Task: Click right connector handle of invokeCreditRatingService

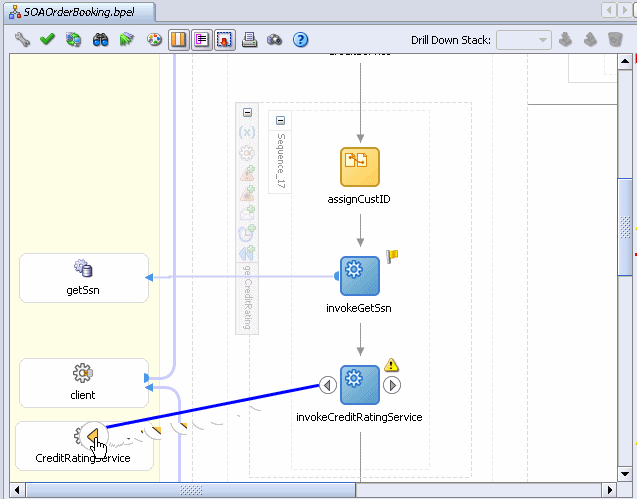Action: 392,385
